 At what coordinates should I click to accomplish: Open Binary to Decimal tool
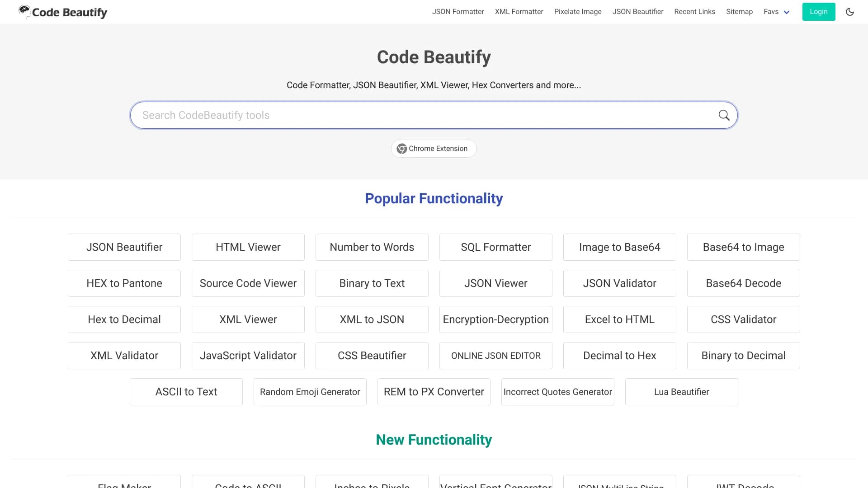pos(744,356)
